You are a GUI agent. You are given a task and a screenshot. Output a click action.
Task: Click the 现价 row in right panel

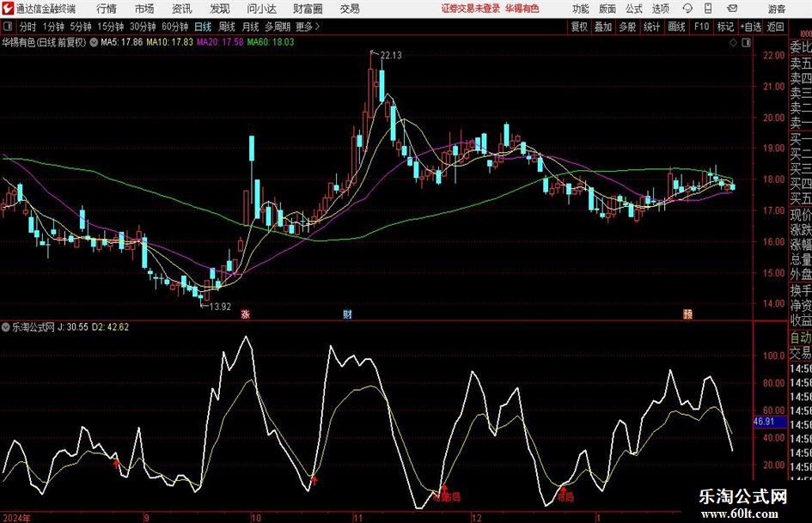pyautogui.click(x=801, y=215)
